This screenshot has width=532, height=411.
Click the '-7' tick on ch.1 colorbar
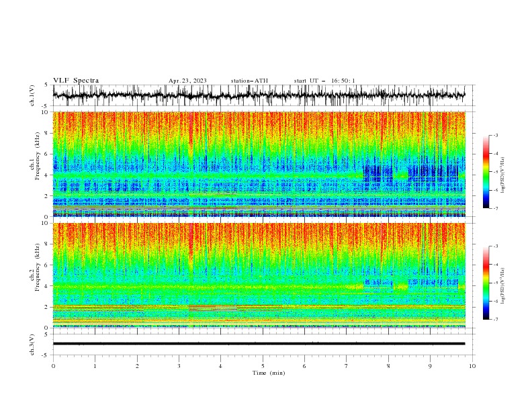point(495,208)
